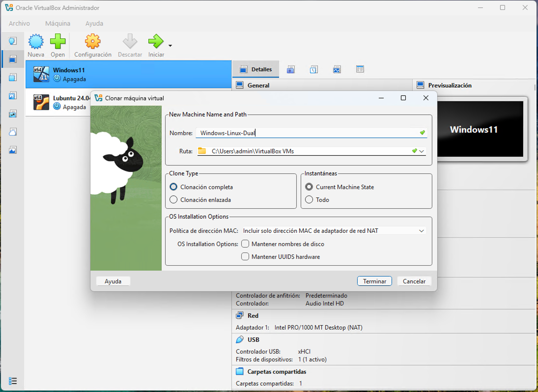
Task: Click the bottom-left list menu icon
Action: click(13, 381)
